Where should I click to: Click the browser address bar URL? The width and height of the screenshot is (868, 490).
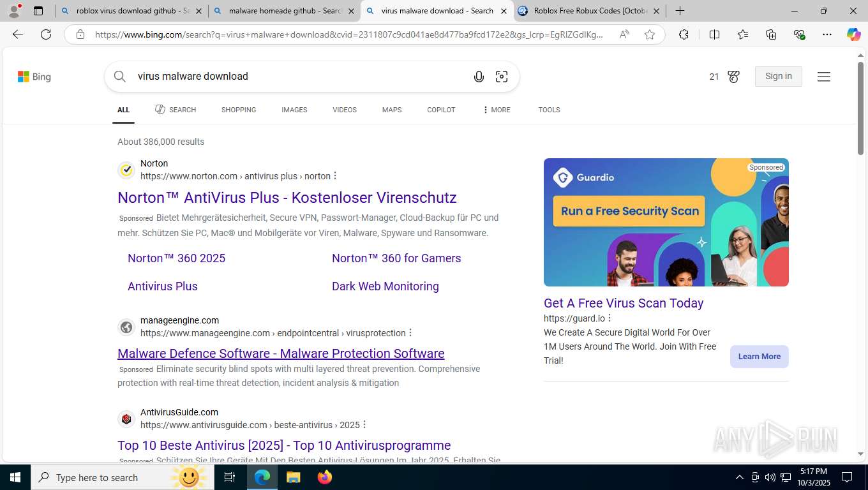coord(348,34)
